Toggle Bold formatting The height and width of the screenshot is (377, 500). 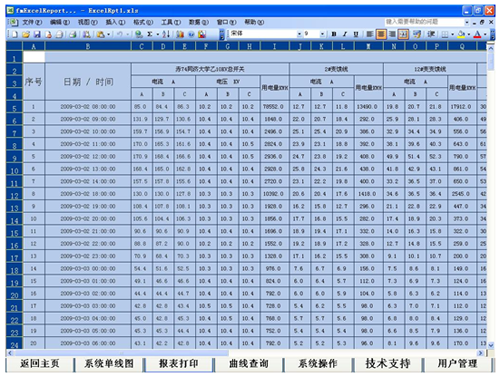(334, 34)
